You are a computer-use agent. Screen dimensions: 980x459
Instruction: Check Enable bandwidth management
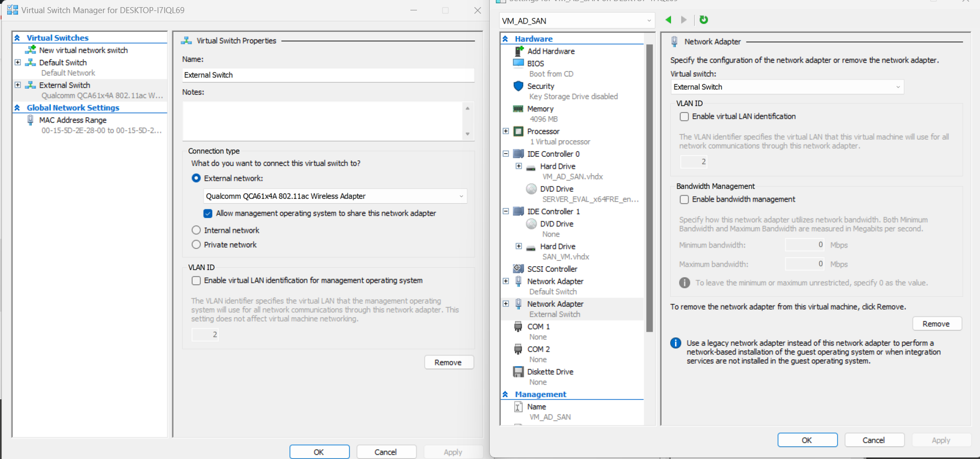(684, 199)
